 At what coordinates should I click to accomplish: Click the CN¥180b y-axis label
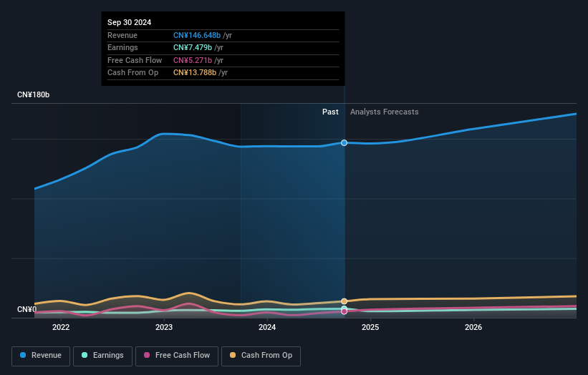coord(34,94)
